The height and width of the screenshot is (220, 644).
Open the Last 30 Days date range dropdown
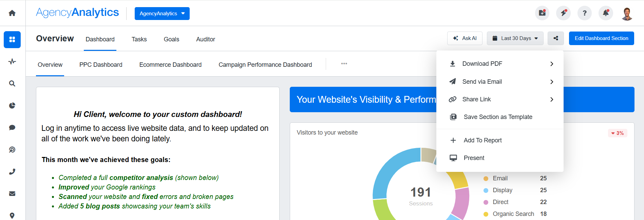[515, 38]
